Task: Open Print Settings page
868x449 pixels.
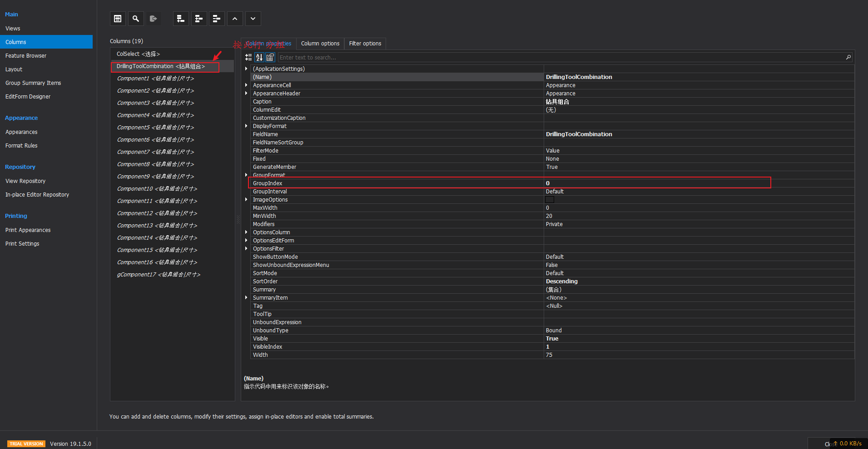Action: click(x=22, y=243)
